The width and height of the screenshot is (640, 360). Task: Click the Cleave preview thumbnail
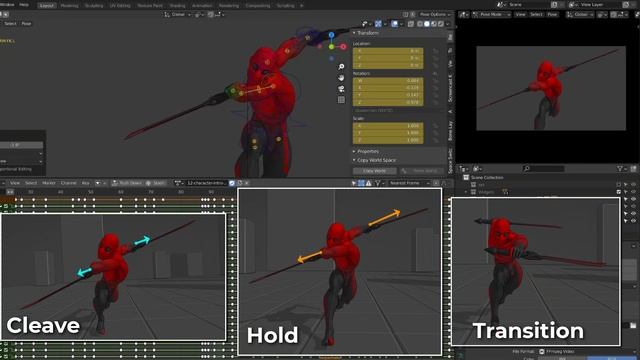click(113, 277)
